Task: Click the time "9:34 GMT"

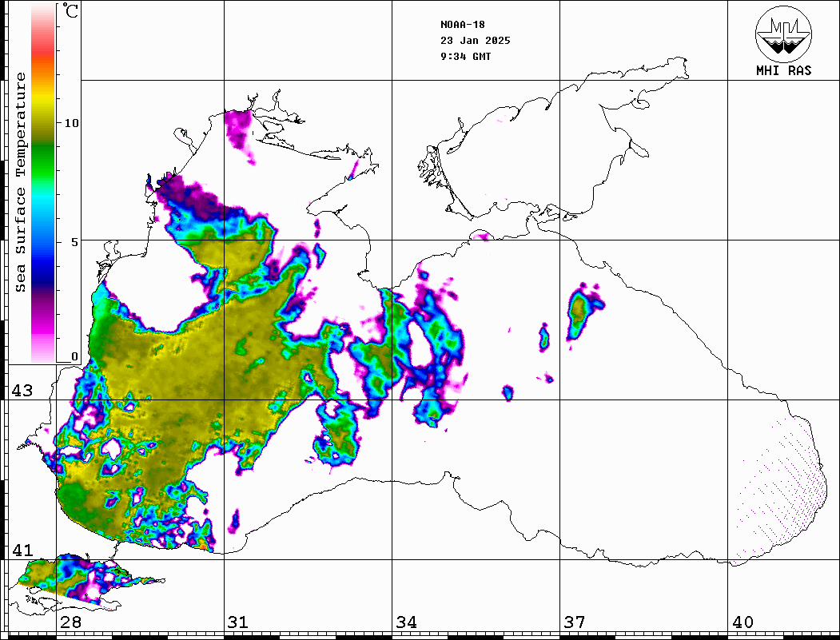Action: tap(465, 56)
